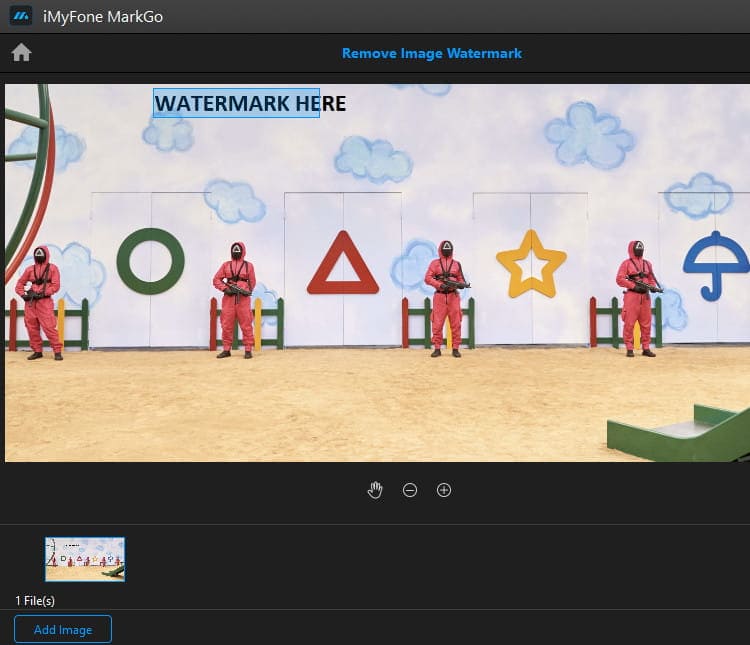Click the watermark selection box

pyautogui.click(x=236, y=103)
